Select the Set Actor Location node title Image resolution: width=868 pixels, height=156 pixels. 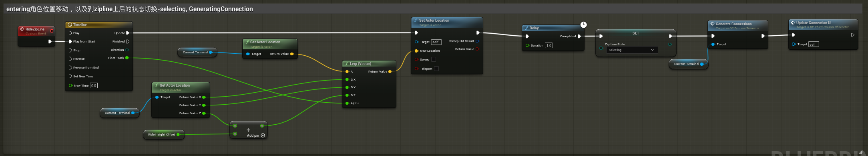pyautogui.click(x=434, y=20)
